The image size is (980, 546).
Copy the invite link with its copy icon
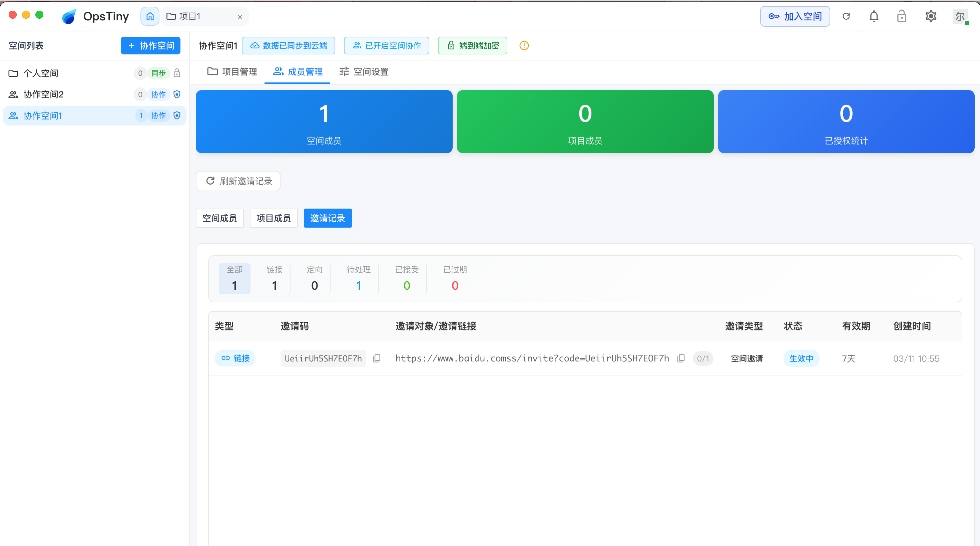[681, 358]
